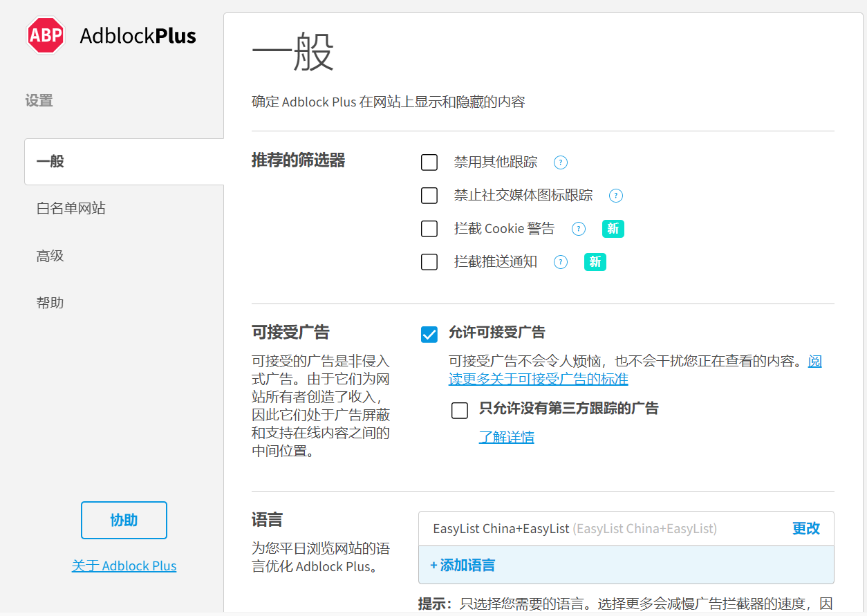Screen dimensions: 867x616
Task: Click 更改 for EasyList China+EasyList
Action: (806, 528)
